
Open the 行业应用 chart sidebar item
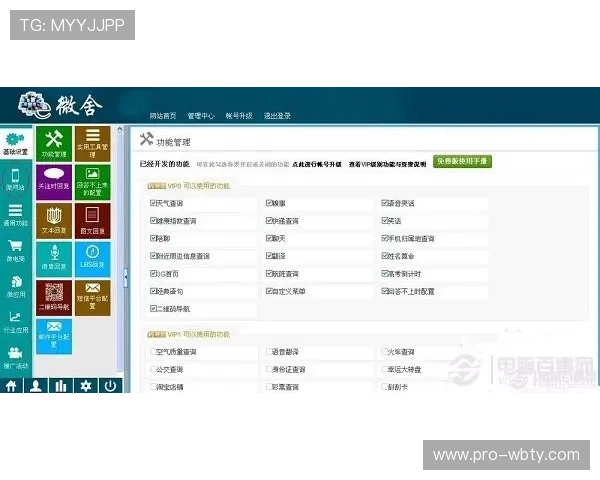tap(15, 322)
